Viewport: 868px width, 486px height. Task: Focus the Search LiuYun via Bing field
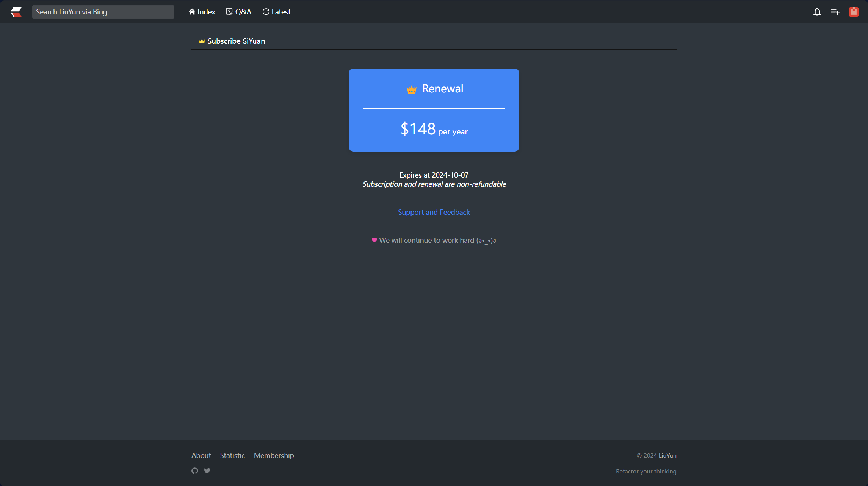[103, 12]
